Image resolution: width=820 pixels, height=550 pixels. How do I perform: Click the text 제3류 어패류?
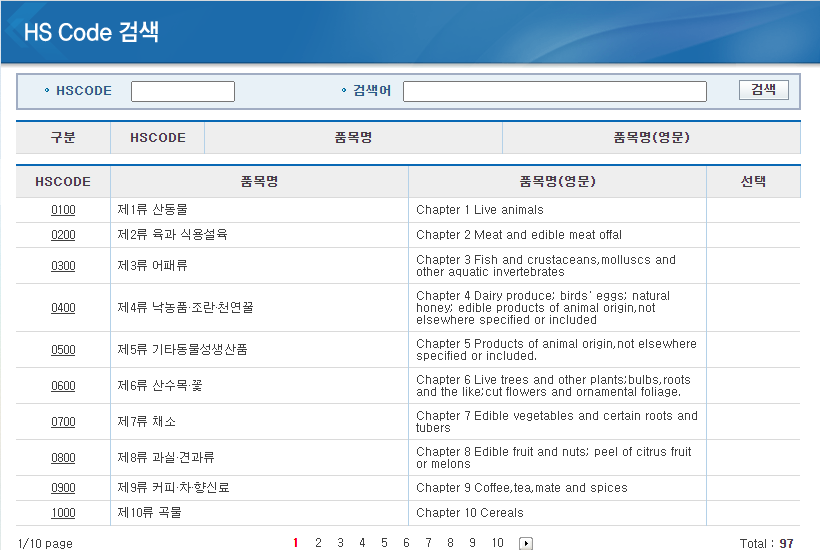(152, 266)
